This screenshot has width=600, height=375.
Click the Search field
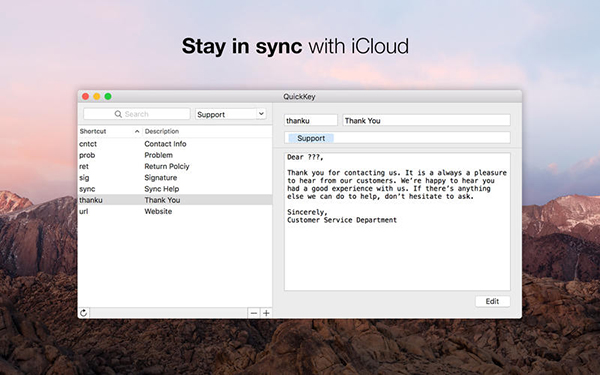[x=137, y=114]
